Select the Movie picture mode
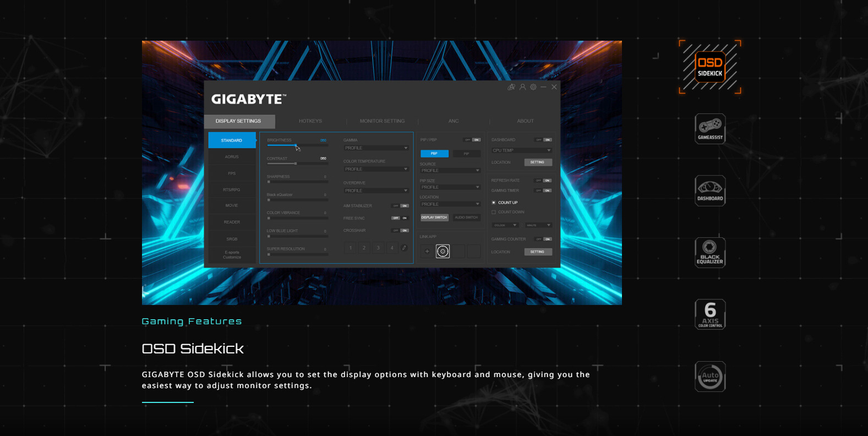Viewport: 868px width, 436px height. [232, 206]
